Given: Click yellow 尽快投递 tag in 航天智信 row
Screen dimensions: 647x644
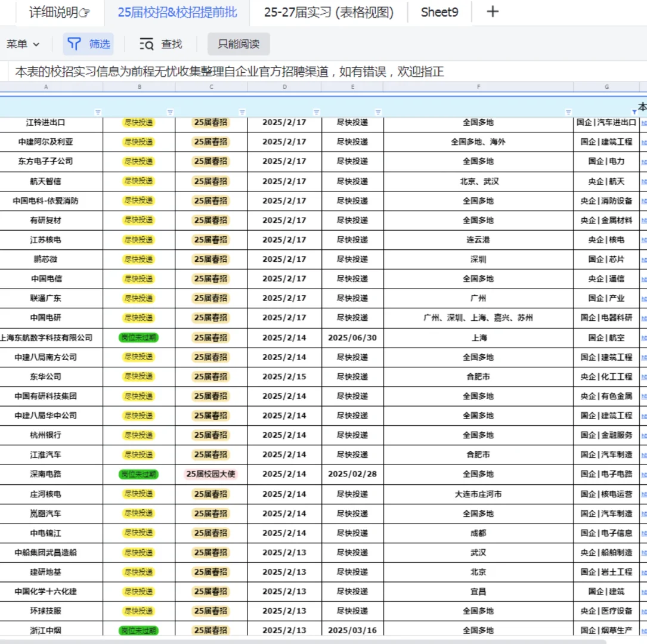Looking at the screenshot, I should [x=138, y=181].
